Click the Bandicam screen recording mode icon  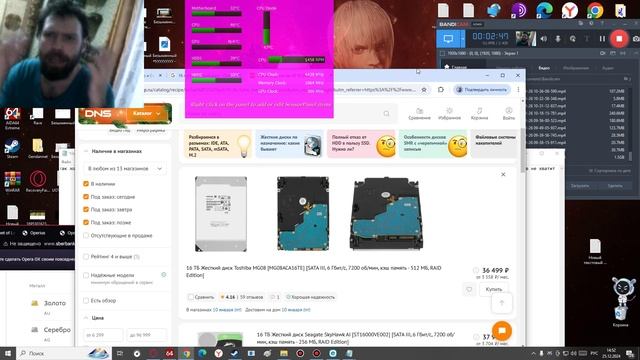448,39
